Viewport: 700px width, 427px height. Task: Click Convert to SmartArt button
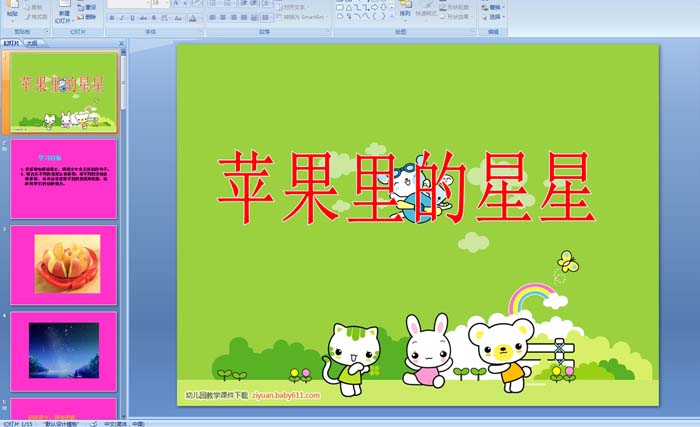pyautogui.click(x=302, y=17)
